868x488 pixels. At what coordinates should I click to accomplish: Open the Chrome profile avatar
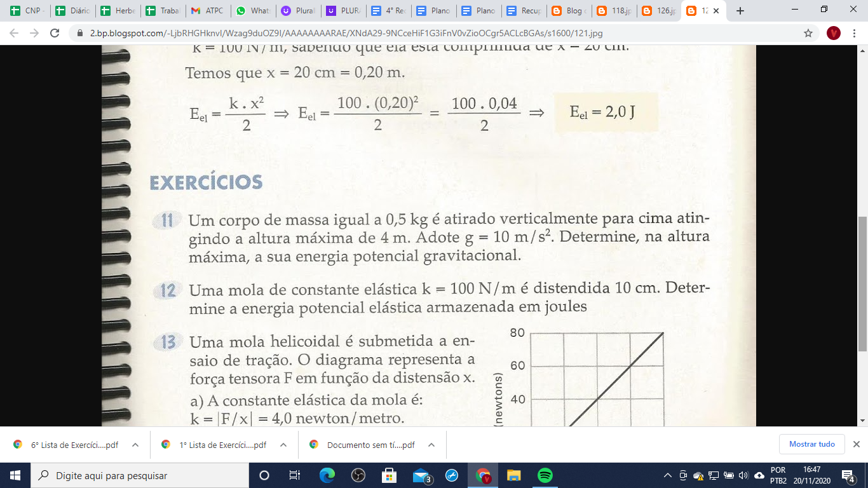click(x=834, y=33)
